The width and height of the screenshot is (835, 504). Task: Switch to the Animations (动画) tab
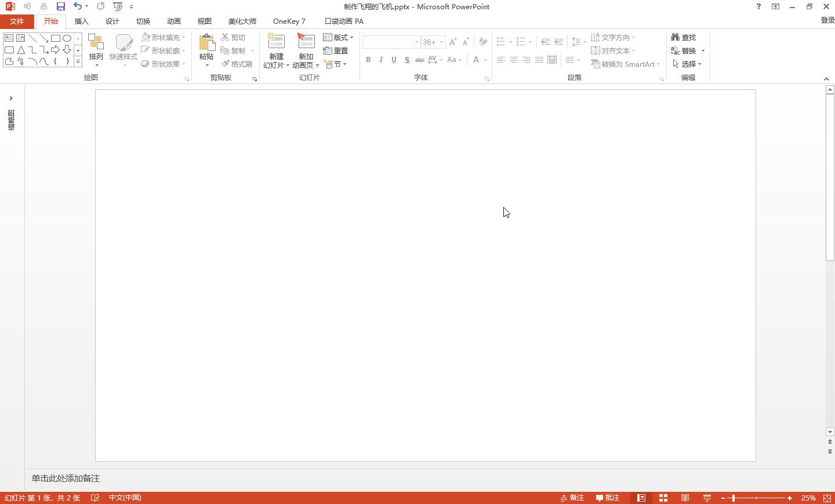click(173, 21)
